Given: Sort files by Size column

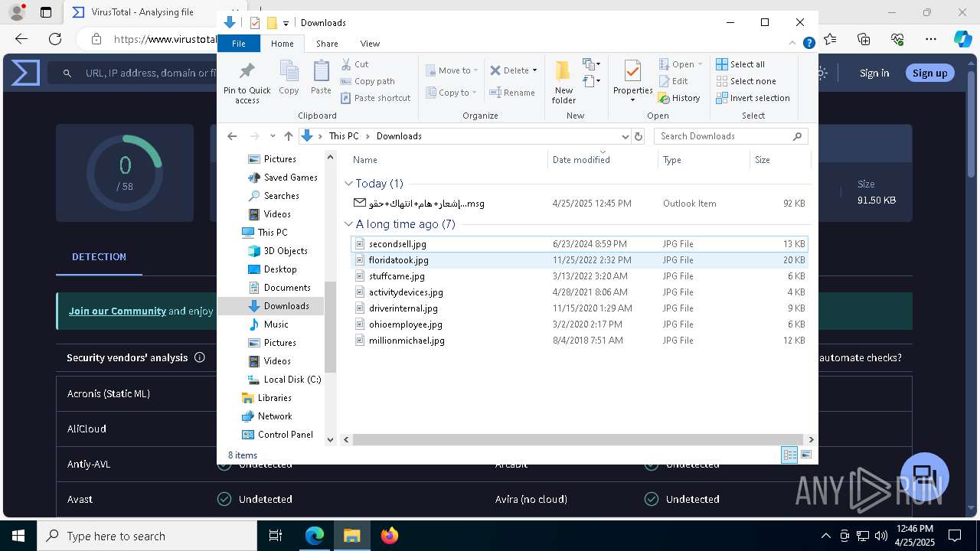Looking at the screenshot, I should pos(779,160).
